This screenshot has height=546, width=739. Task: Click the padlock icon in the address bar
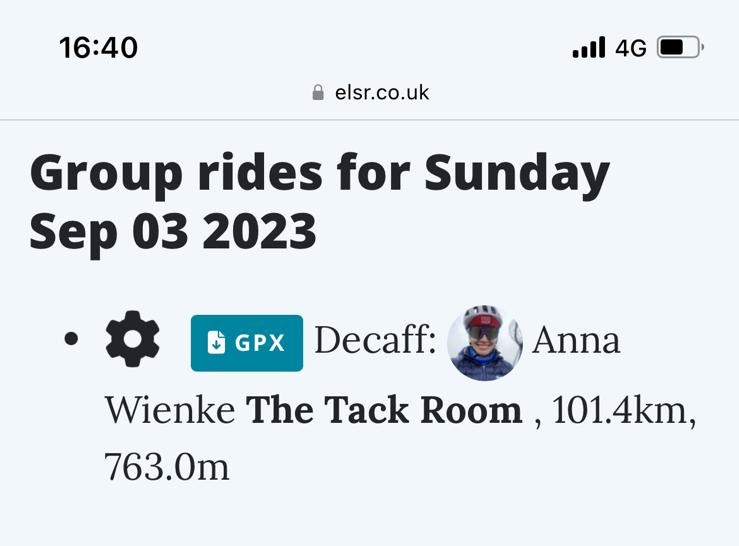[x=318, y=92]
